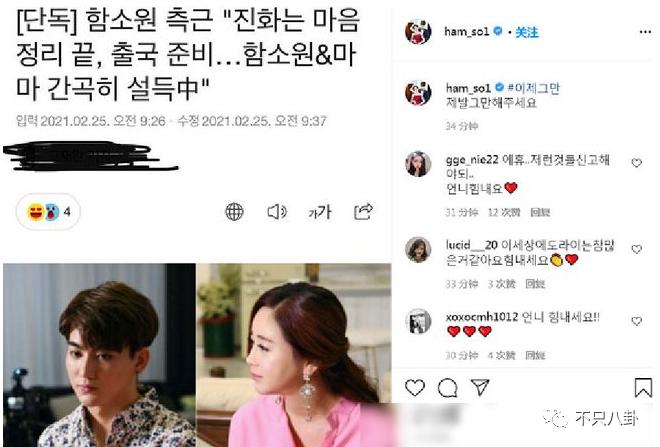Like lucid__20's comment heart
This screenshot has width=660, height=447.
[636, 249]
